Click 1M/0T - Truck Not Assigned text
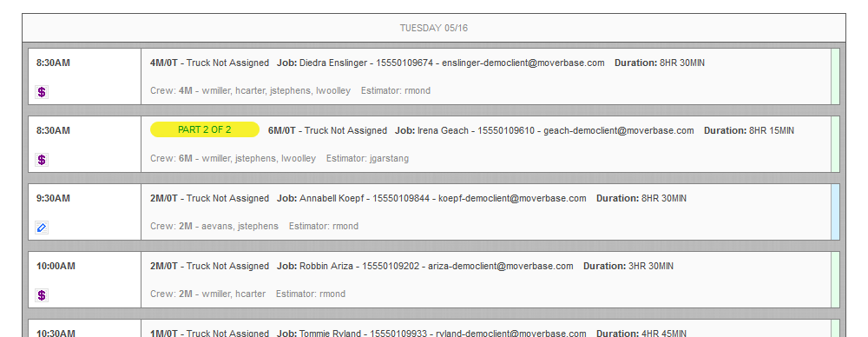 209,334
